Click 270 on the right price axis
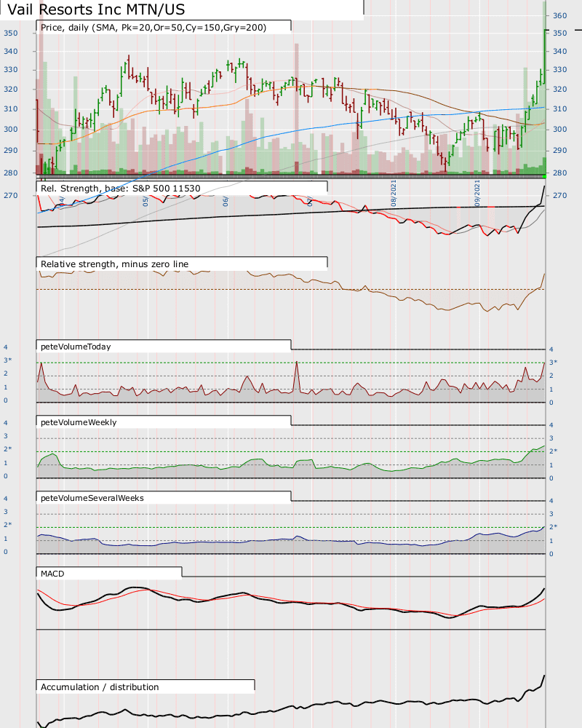This screenshot has height=728, width=582. pyautogui.click(x=559, y=195)
